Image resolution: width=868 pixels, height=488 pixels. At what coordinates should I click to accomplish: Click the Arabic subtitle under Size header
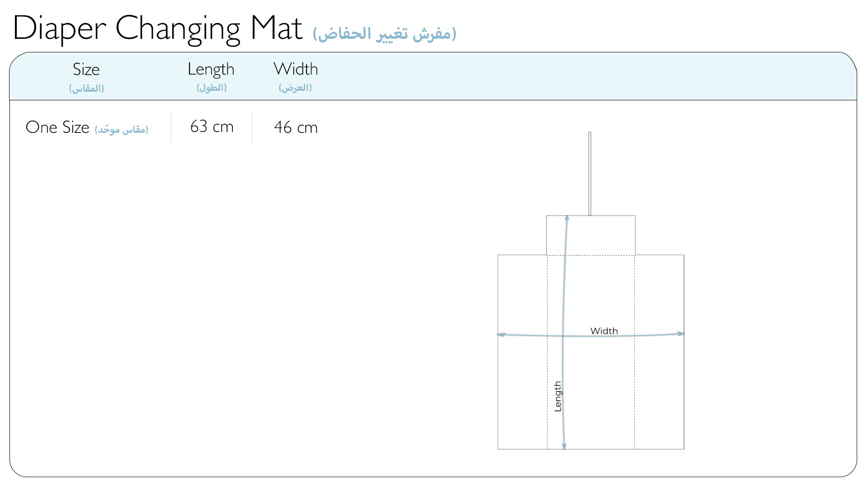click(86, 88)
